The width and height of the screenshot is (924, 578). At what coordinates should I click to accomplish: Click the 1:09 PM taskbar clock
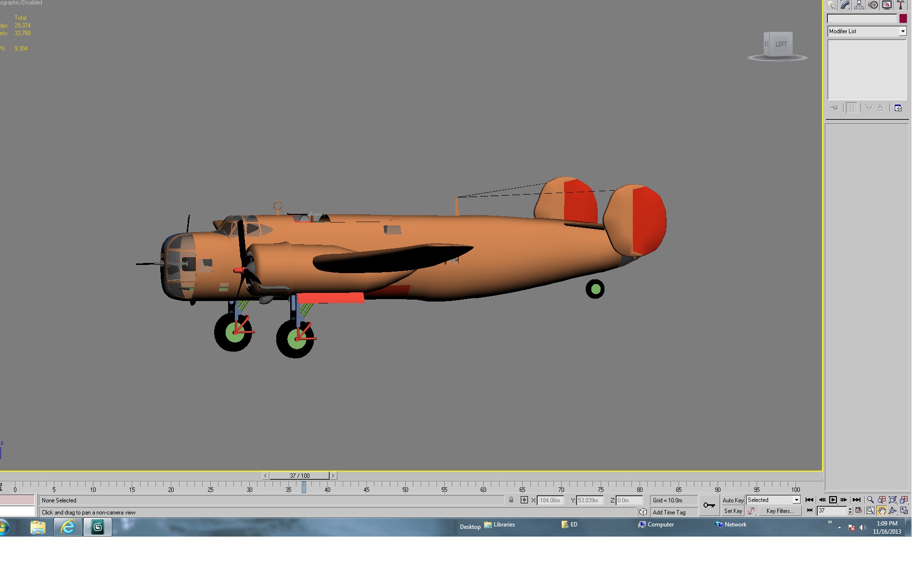coord(887,527)
